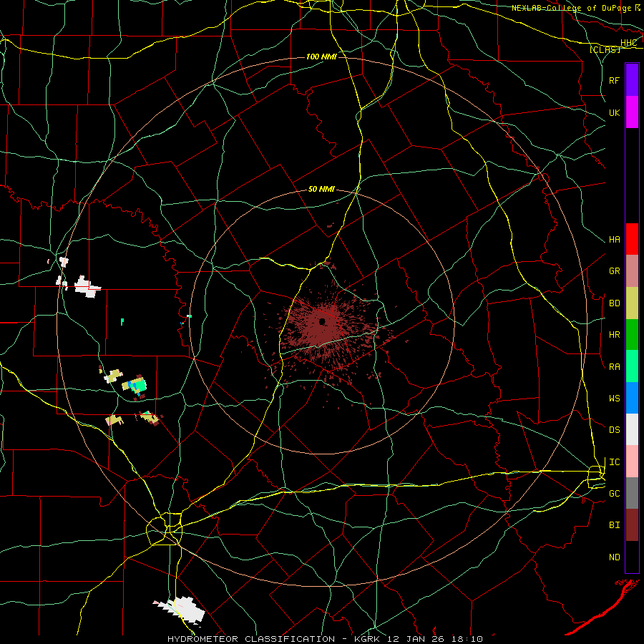The image size is (644, 644).
Task: Click the WS legend label
Action: [614, 399]
